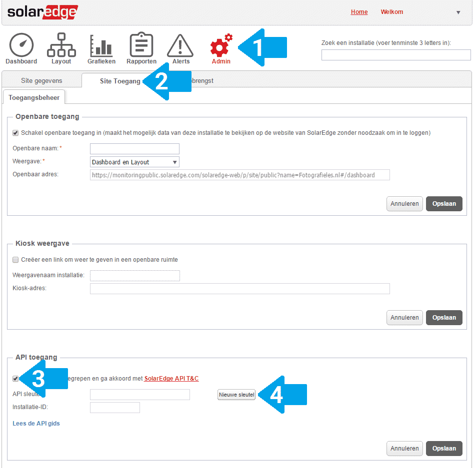Click the Welkom link in header

(x=392, y=12)
